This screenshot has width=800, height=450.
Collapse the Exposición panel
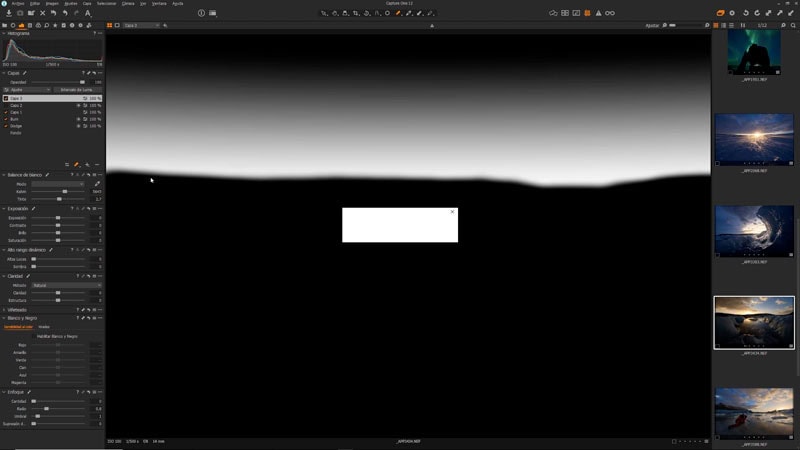point(3,209)
